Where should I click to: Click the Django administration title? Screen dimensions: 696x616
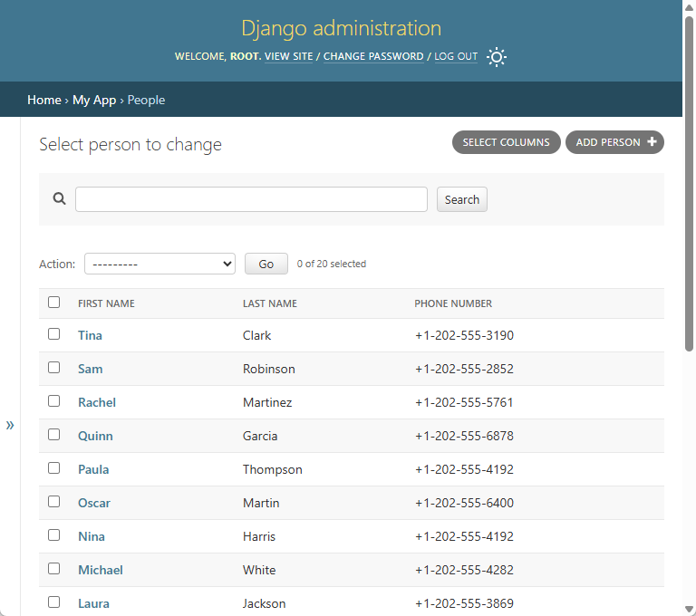(341, 28)
